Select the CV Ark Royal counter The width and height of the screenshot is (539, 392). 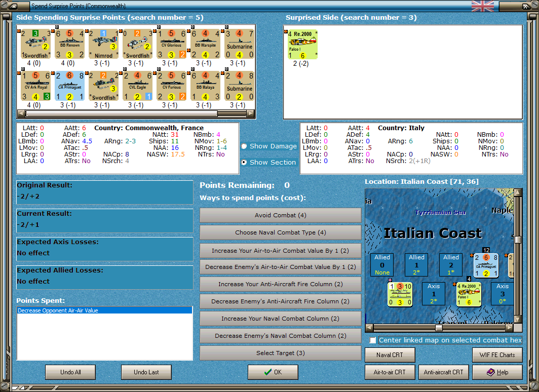[36, 86]
